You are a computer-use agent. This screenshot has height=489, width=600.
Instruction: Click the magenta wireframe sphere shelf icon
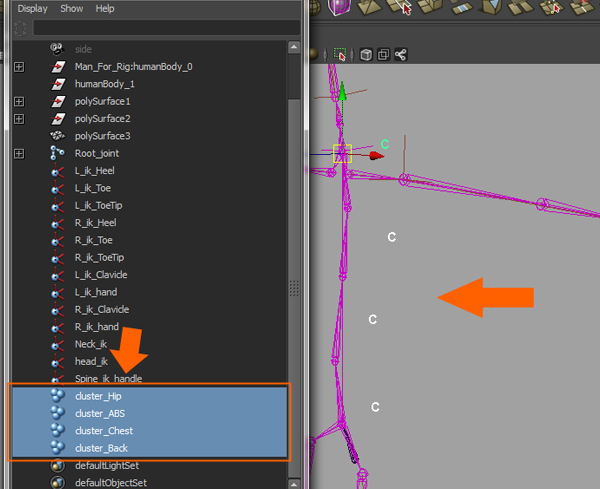pos(339,7)
